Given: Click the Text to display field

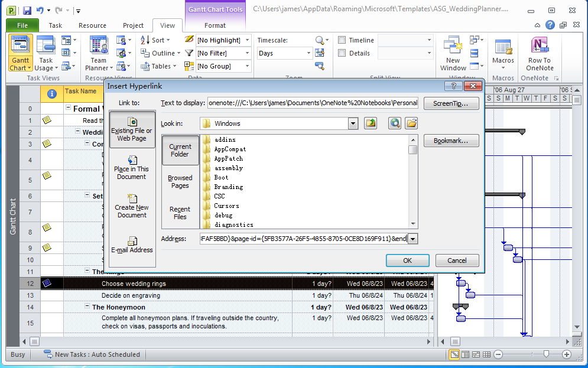Looking at the screenshot, I should 313,103.
